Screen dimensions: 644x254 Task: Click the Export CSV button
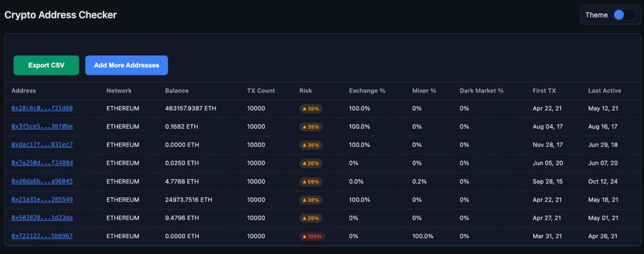[46, 65]
